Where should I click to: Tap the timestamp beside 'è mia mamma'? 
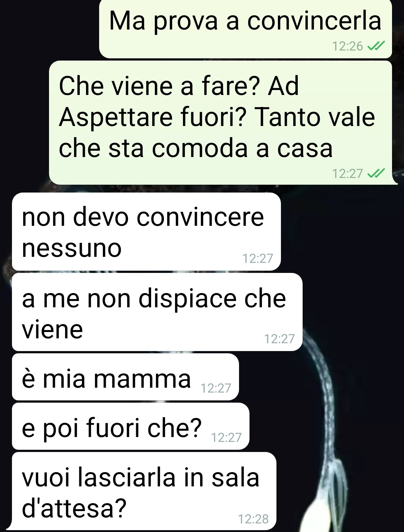pyautogui.click(x=216, y=388)
